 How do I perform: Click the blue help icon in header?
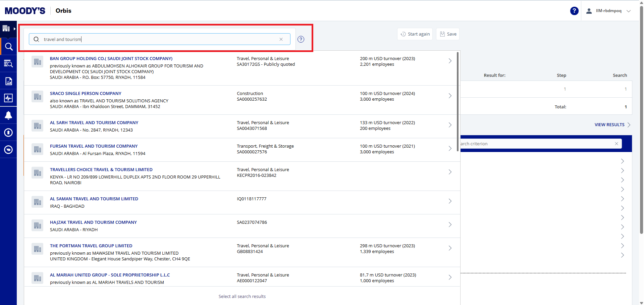[574, 11]
